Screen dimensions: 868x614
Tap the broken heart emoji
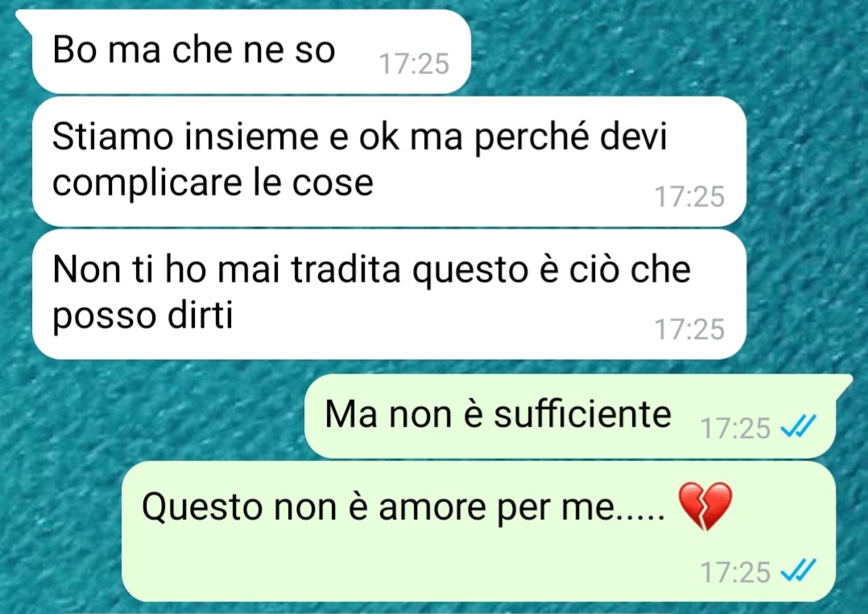(x=705, y=506)
